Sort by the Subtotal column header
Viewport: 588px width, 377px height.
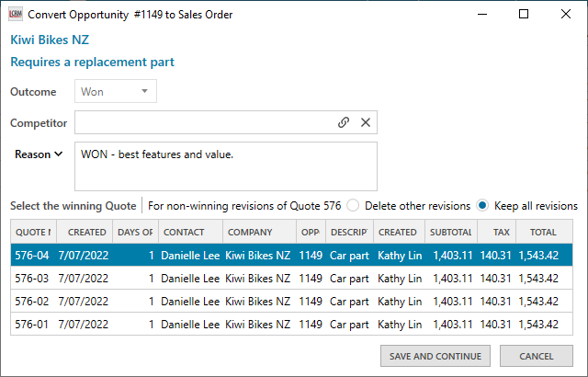click(451, 232)
